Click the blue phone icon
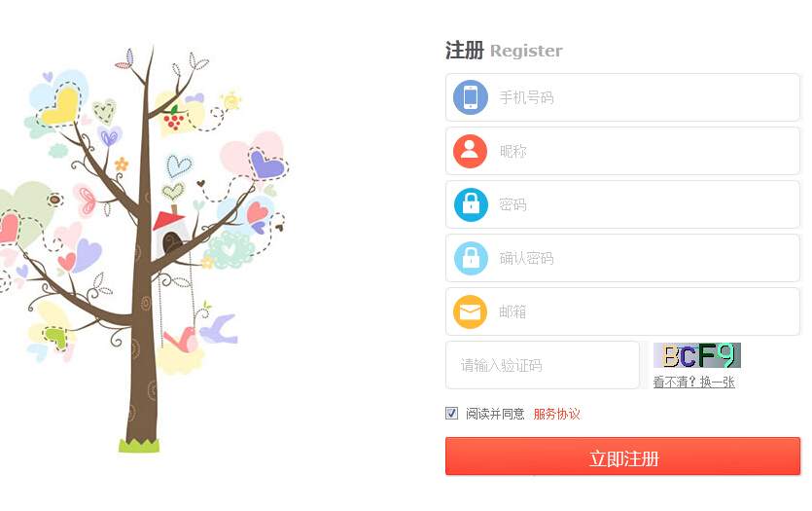The width and height of the screenshot is (812, 511). [x=471, y=97]
